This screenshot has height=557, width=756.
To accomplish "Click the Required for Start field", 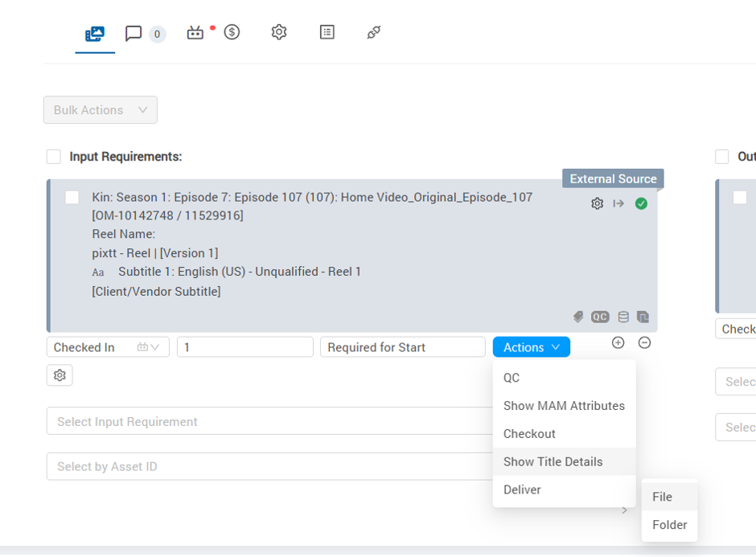I will (x=403, y=347).
